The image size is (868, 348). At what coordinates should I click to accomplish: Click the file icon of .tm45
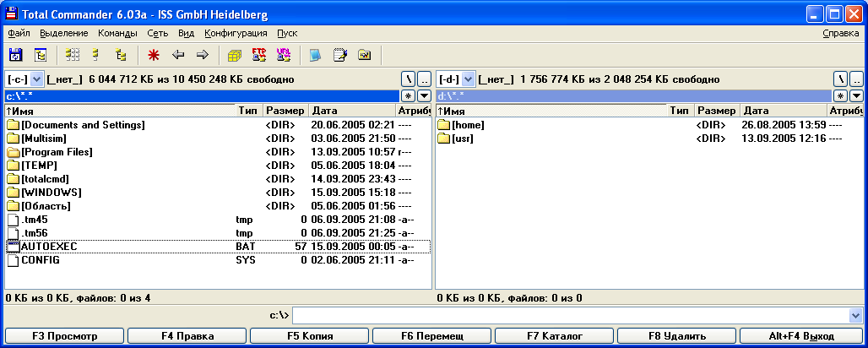[14, 220]
